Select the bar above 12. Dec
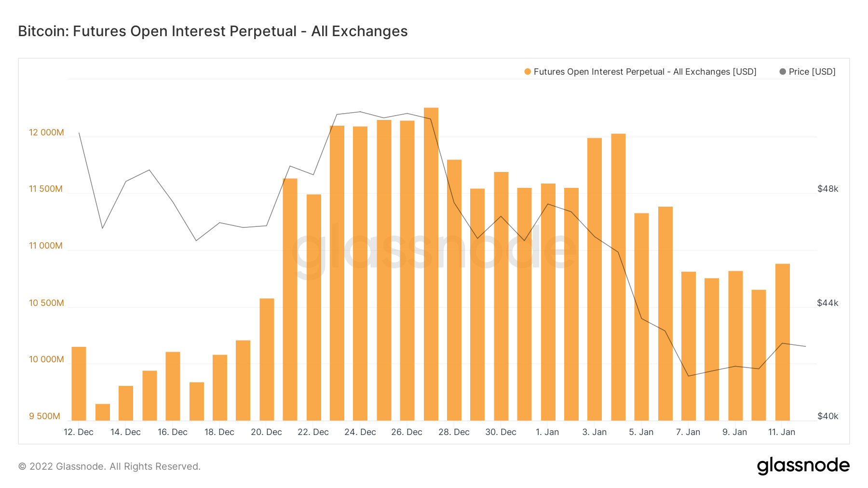Image resolution: width=868 pixels, height=488 pixels. click(x=79, y=383)
